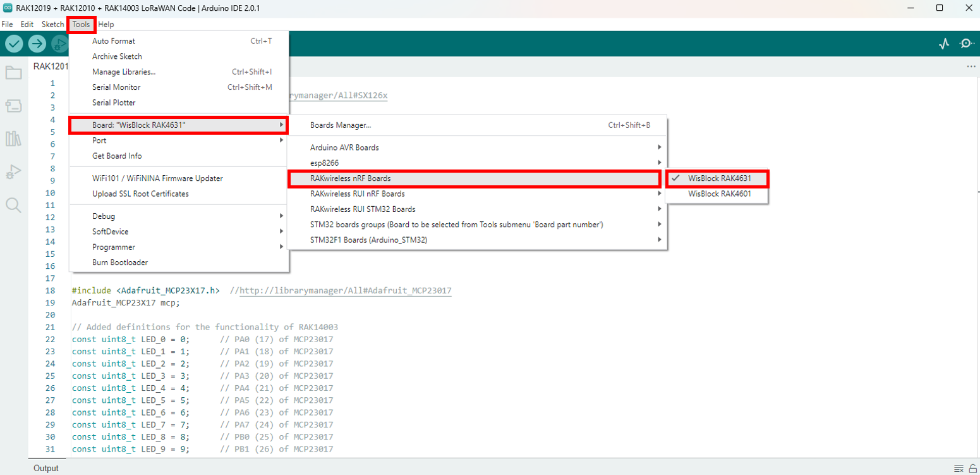This screenshot has height=475, width=980.
Task: Select the checked WisBlock RAK4631 board
Action: [717, 178]
